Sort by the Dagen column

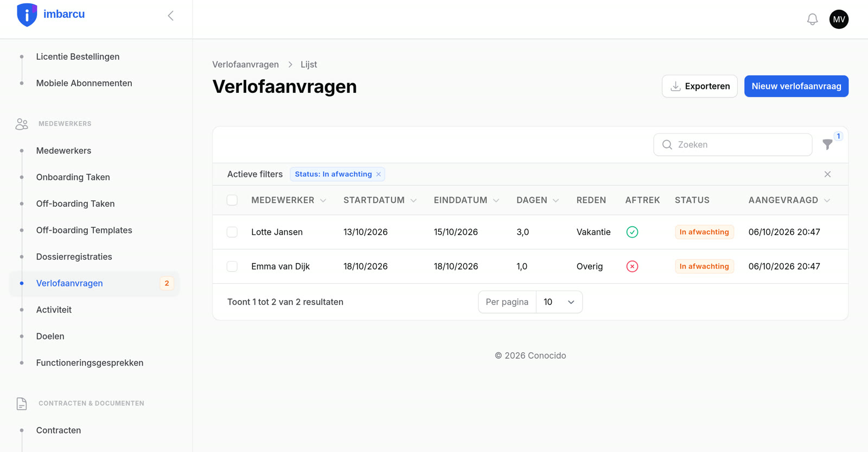click(x=538, y=200)
